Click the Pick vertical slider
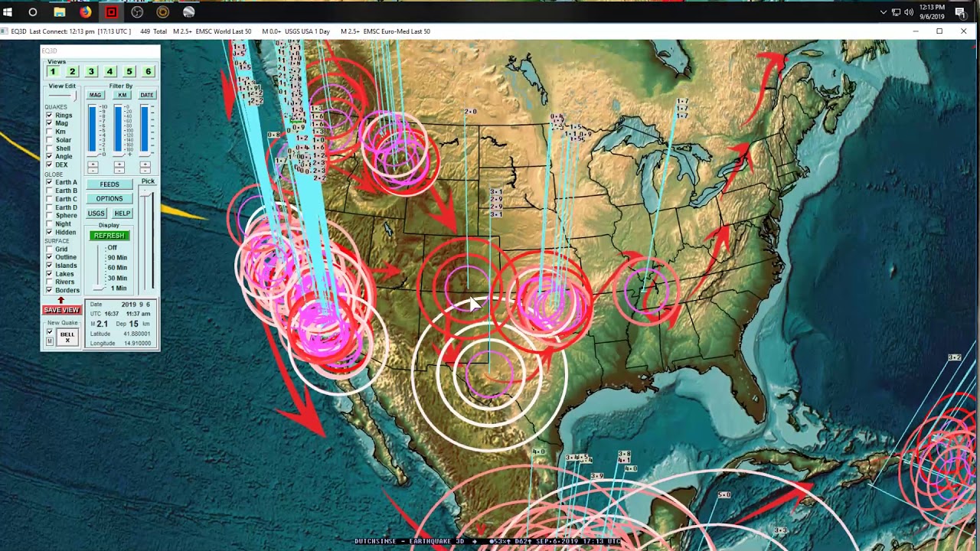Viewport: 980px width, 551px height. 148,241
